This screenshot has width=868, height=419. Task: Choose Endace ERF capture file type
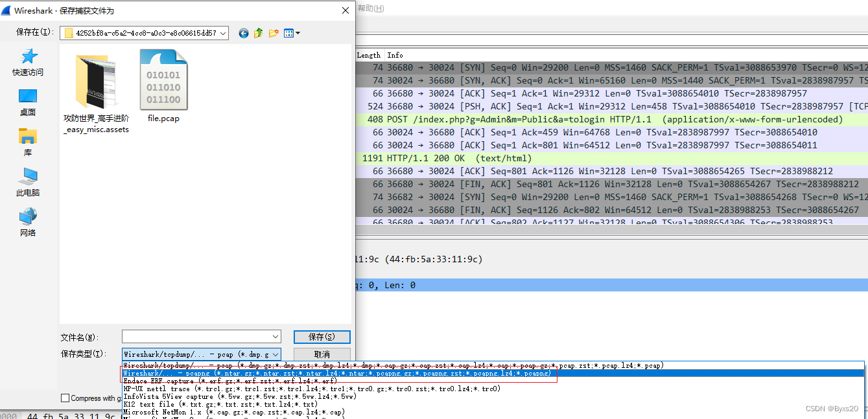493,381
